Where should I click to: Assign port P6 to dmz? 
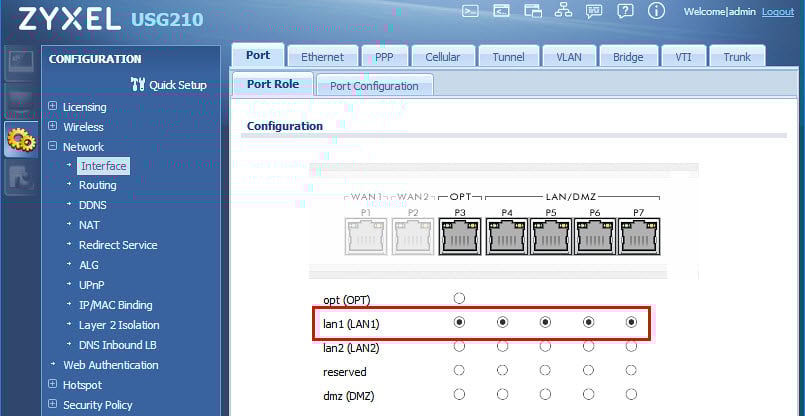588,394
